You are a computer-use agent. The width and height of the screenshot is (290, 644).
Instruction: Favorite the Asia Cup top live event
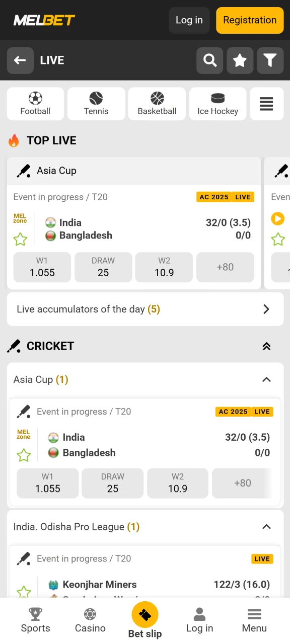[x=20, y=239]
